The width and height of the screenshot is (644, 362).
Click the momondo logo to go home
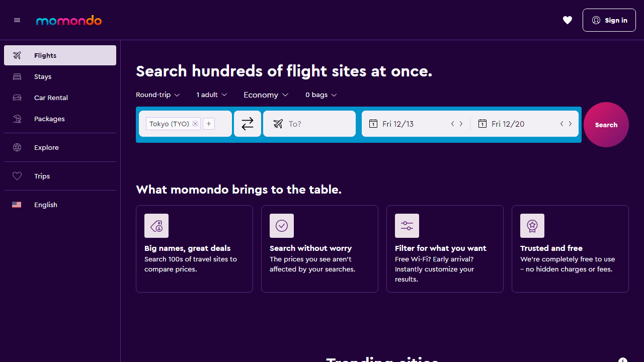click(68, 20)
